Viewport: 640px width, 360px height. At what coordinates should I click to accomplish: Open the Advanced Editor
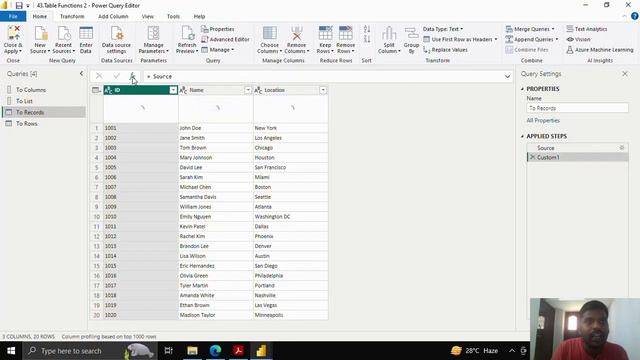point(225,40)
